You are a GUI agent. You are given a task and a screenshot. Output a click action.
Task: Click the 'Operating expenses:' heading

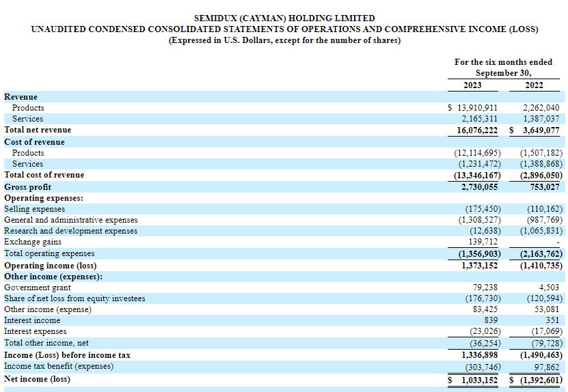coord(44,198)
